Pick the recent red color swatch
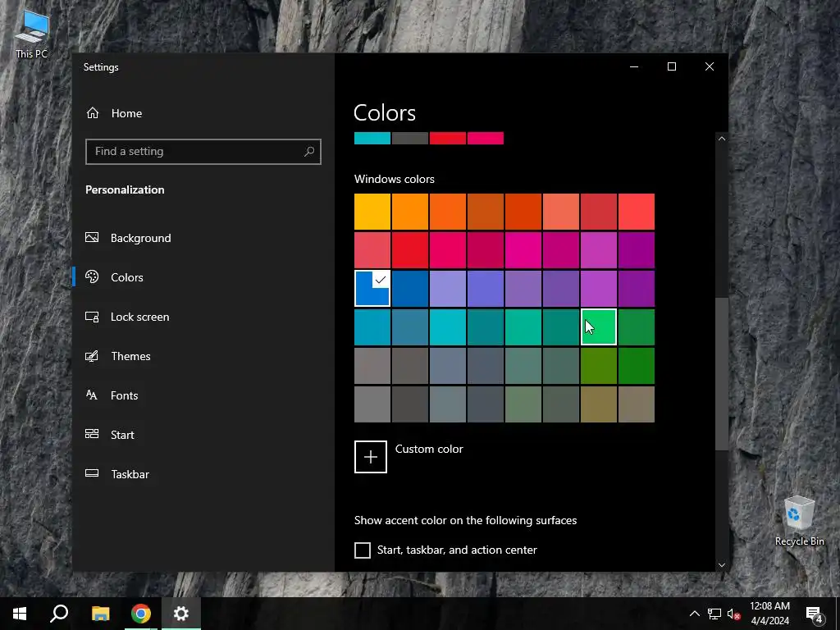 tap(447, 138)
